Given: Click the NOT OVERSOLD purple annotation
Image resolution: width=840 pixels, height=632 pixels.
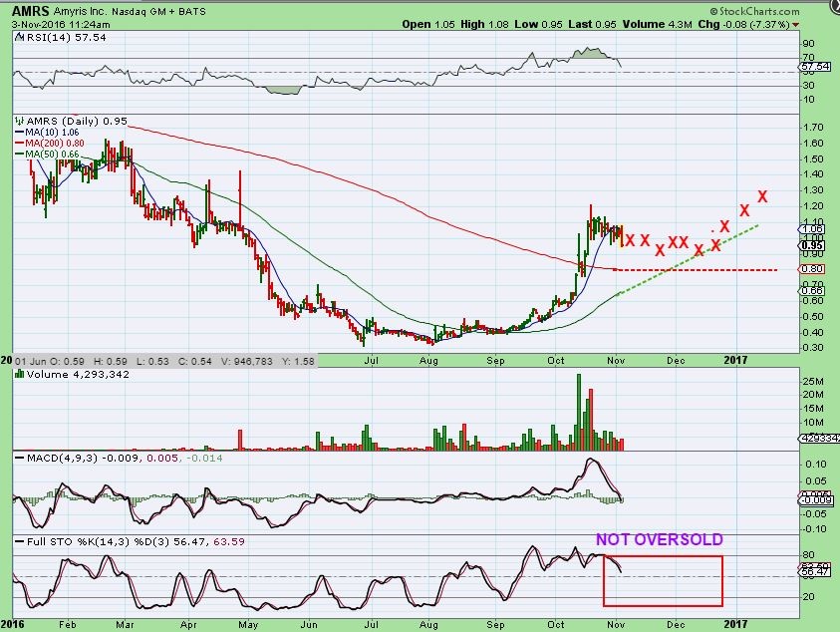Looking at the screenshot, I should point(659,540).
